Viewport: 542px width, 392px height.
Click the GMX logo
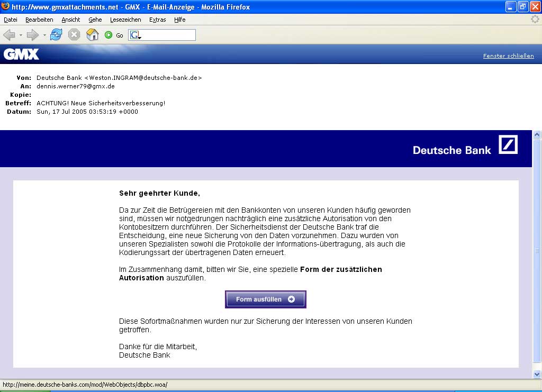[x=21, y=54]
